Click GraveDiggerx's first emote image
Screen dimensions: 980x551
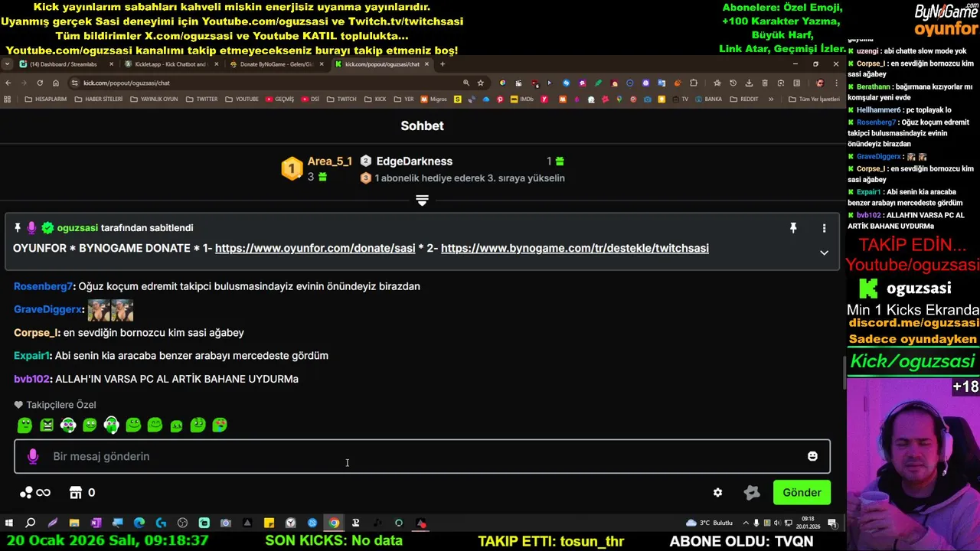(x=99, y=310)
